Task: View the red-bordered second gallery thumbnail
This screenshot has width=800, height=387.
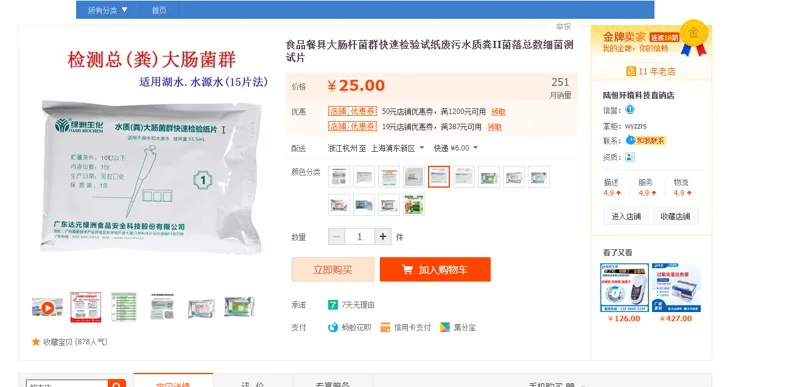Action: (86, 307)
